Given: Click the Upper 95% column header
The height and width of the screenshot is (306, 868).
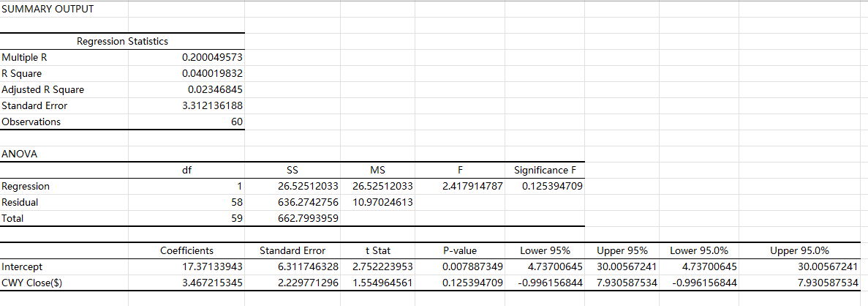Looking at the screenshot, I should tap(622, 251).
